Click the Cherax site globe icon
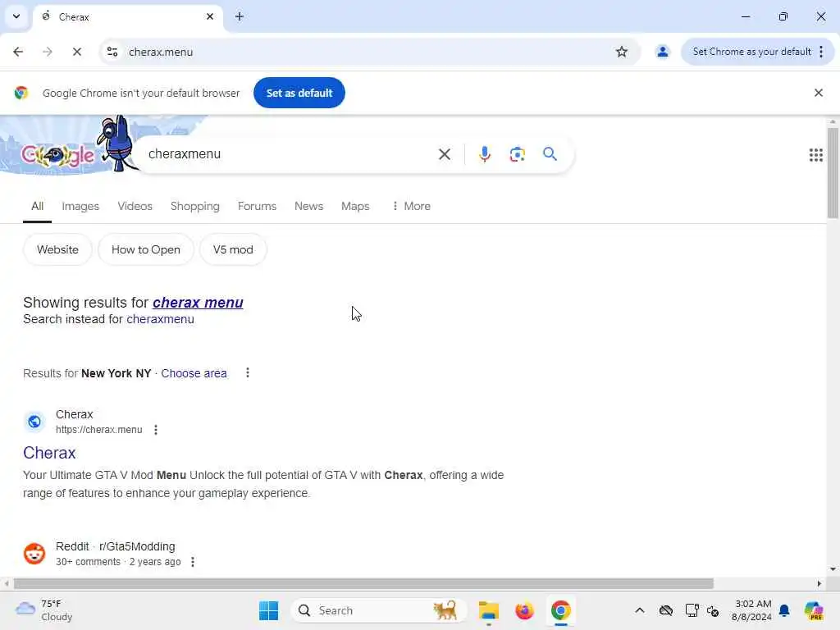The width and height of the screenshot is (840, 630). 34,422
